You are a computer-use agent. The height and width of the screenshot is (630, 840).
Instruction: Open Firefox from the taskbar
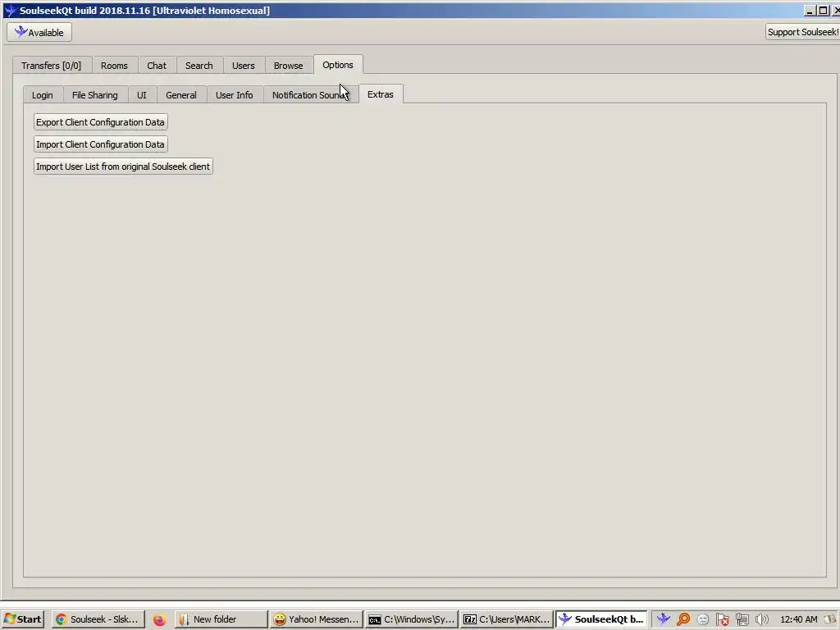point(159,619)
